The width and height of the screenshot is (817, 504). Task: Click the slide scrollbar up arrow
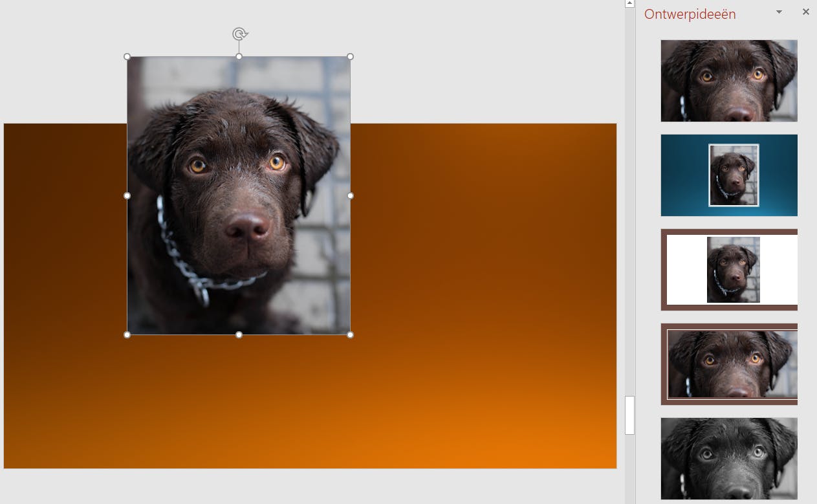click(x=629, y=4)
